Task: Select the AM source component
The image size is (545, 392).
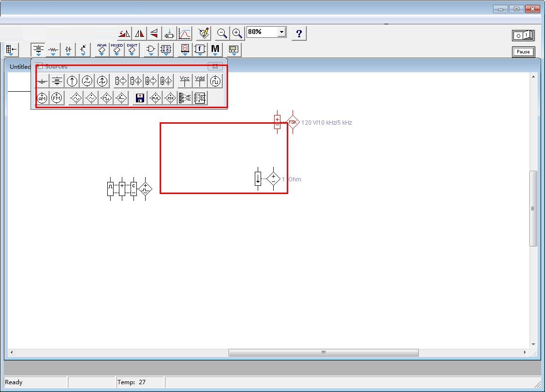Action: [x=43, y=98]
